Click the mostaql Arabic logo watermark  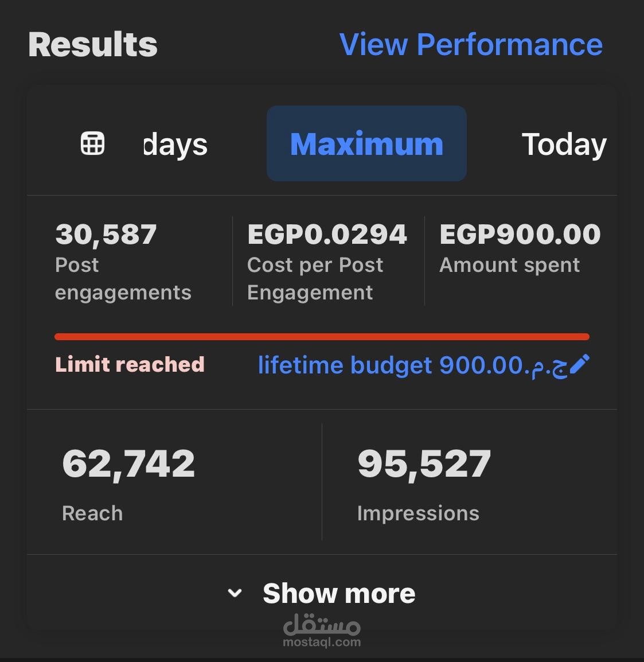point(322,624)
